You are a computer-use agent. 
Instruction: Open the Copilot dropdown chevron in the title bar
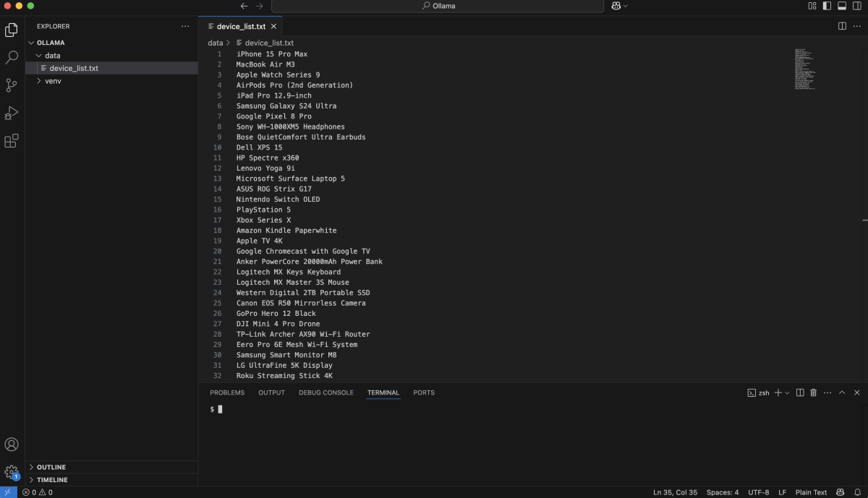tap(626, 6)
